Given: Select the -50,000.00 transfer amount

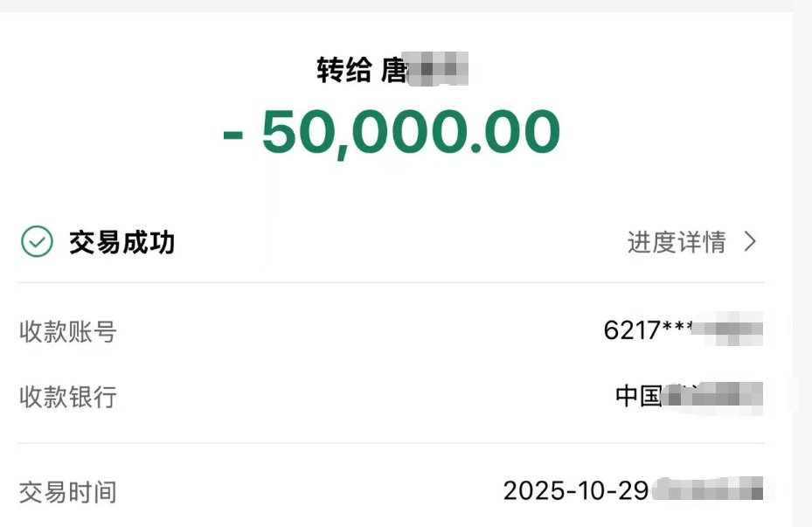Looking at the screenshot, I should 392,134.
